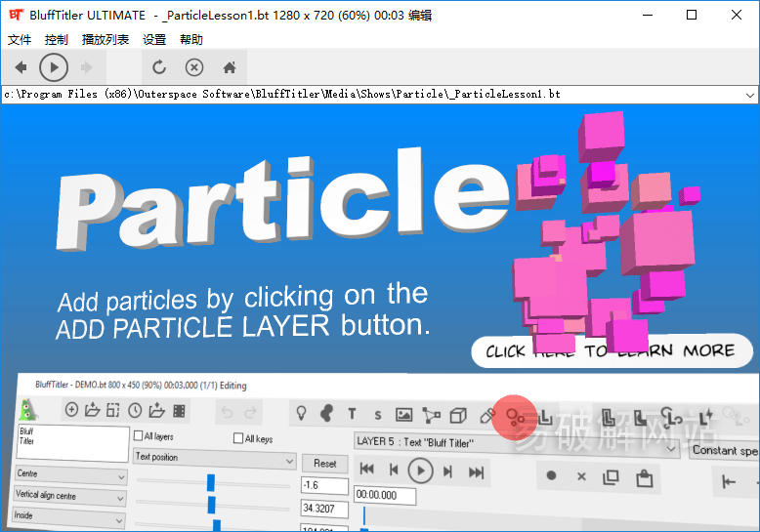Screen dimensions: 760x532
Task: Add a scroller layer with S icon
Action: point(378,415)
